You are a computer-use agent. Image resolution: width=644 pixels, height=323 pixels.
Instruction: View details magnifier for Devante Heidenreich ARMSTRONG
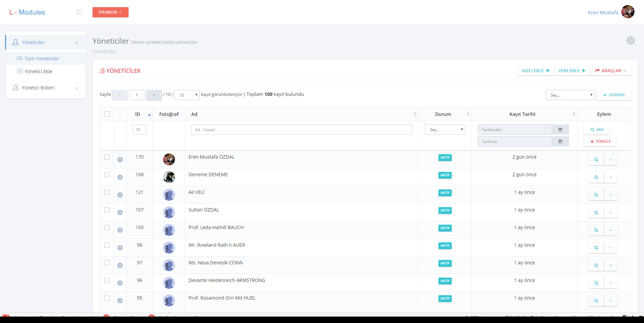pos(596,283)
